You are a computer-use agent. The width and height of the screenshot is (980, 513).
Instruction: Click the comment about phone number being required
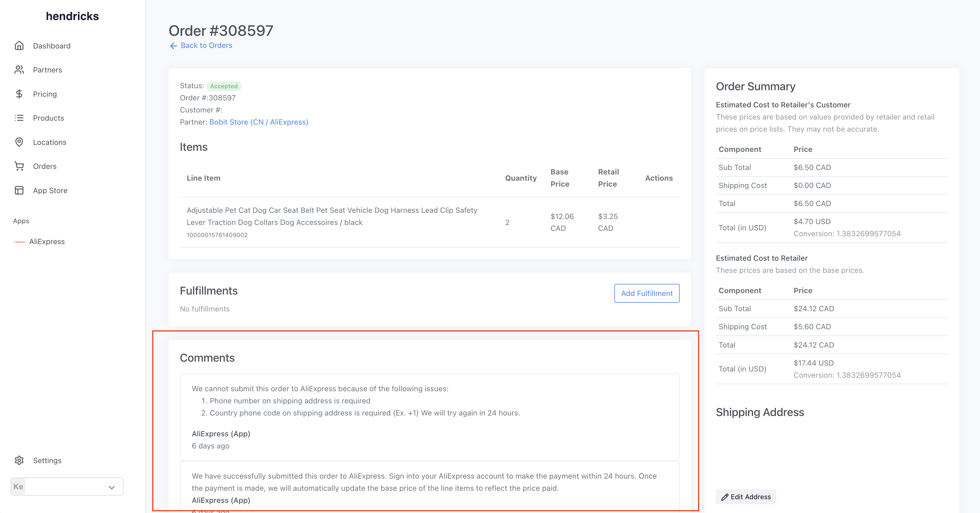coord(429,417)
